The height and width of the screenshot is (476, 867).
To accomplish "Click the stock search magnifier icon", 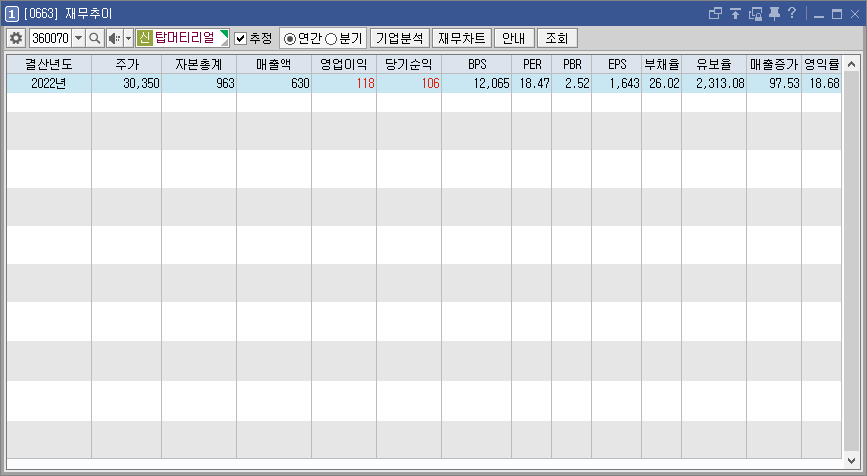I will 95,38.
